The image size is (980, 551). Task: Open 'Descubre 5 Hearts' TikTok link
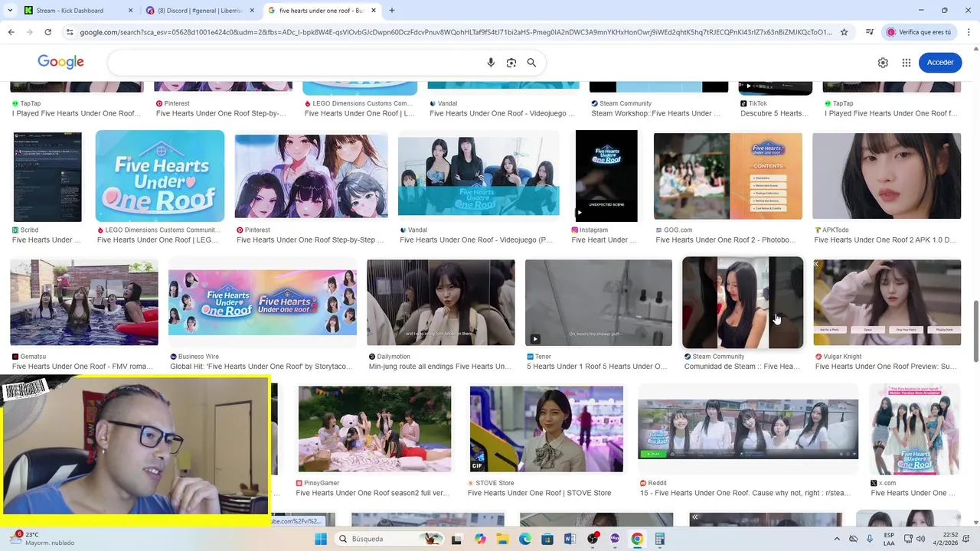[x=774, y=113]
